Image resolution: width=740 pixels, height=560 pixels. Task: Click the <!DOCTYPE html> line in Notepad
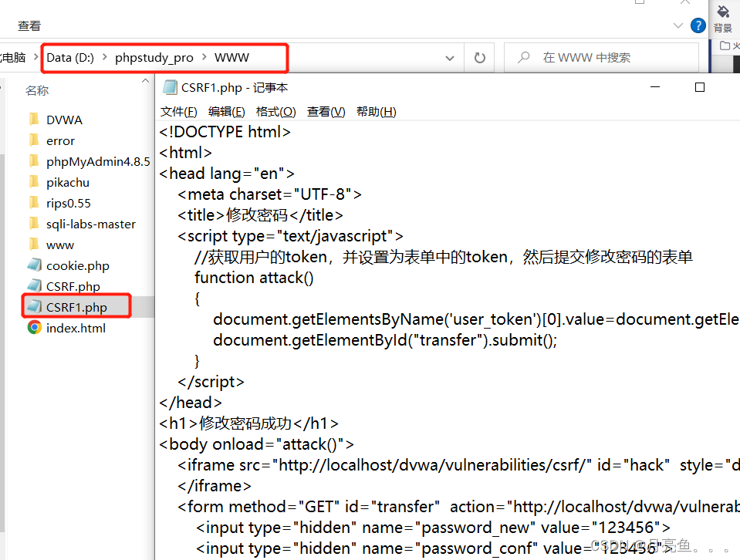coord(225,132)
